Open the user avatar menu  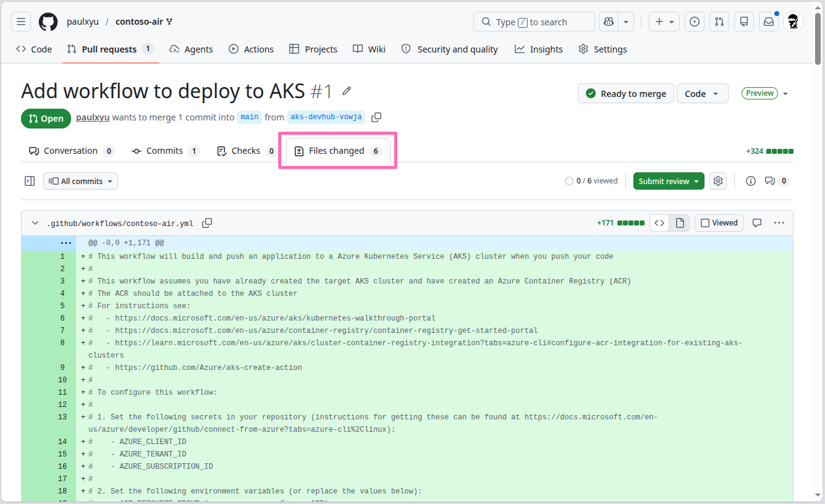793,22
